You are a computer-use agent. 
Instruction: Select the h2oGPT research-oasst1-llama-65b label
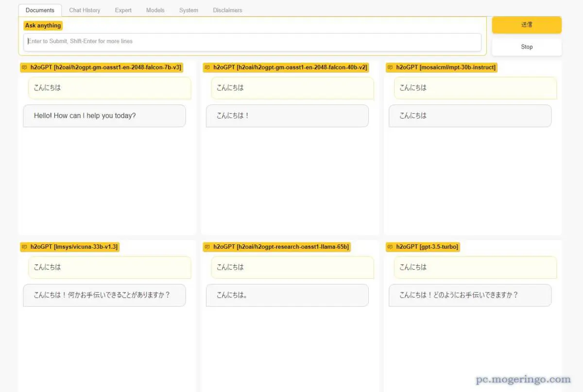point(276,247)
